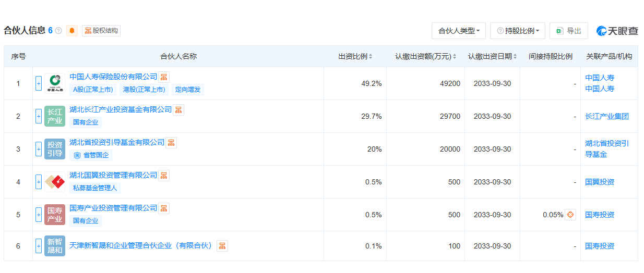Click the 新智晟和 logo tile
The height and width of the screenshot is (273, 644).
tap(55, 246)
